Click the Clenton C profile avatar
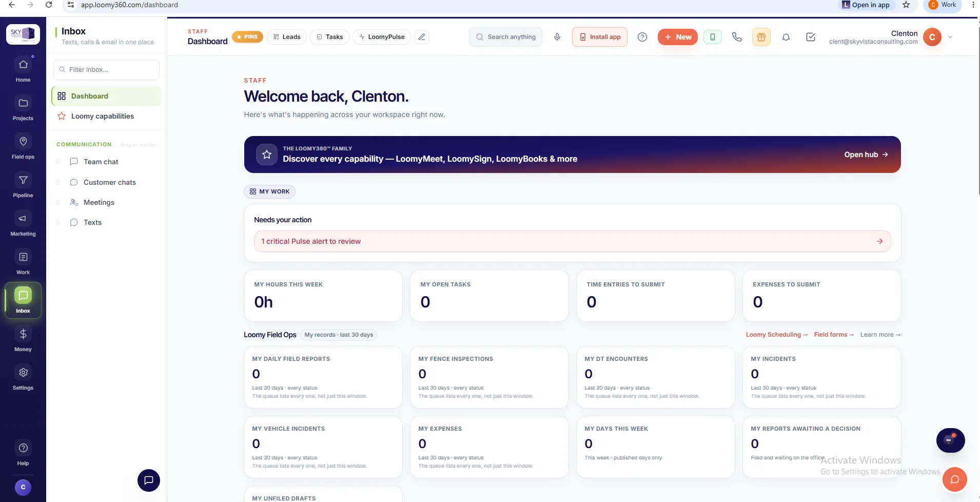The height and width of the screenshot is (502, 980). pos(932,37)
